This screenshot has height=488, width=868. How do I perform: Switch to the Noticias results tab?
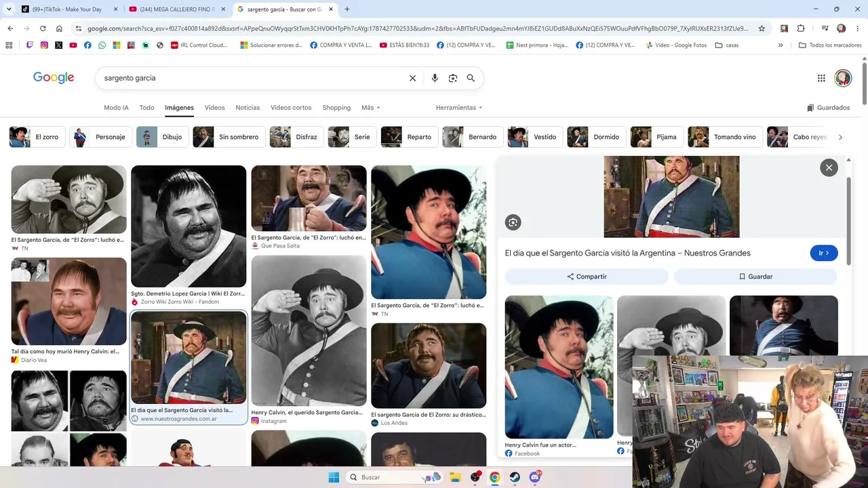tap(248, 108)
